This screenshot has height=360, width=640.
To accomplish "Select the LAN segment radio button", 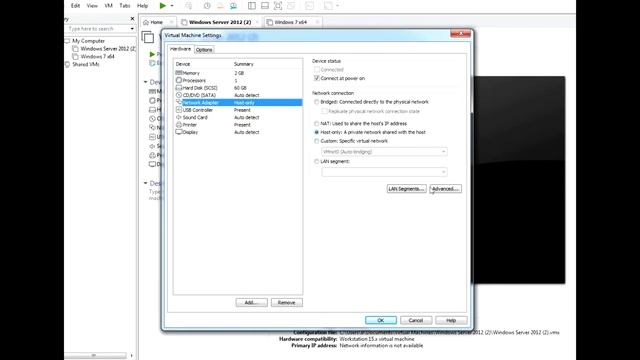I will pos(316,161).
